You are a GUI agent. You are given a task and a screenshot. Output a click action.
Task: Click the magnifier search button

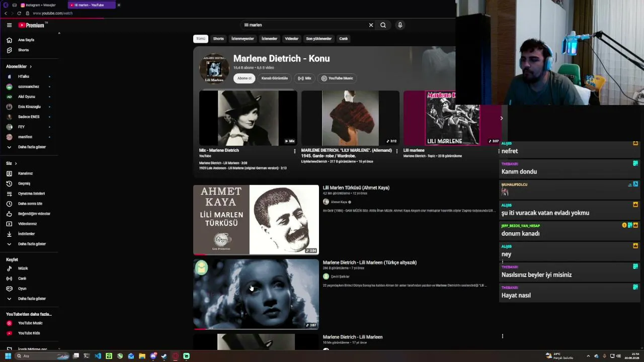coord(383,25)
